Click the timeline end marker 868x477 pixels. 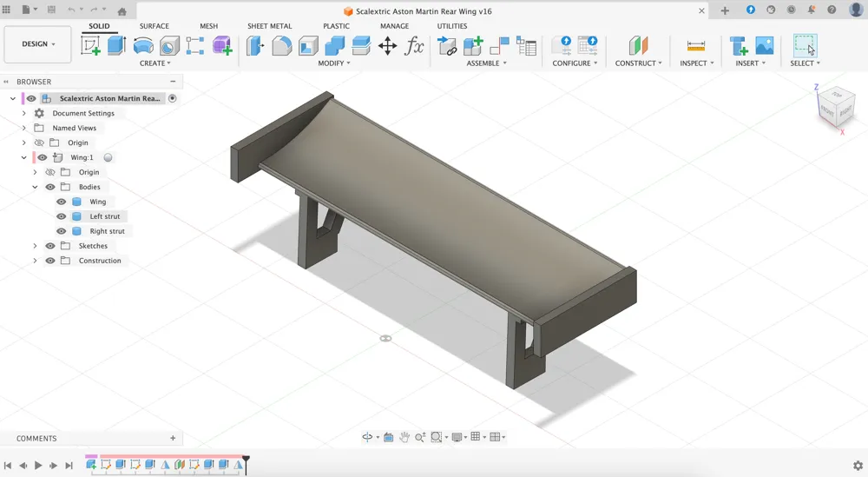coord(246,464)
